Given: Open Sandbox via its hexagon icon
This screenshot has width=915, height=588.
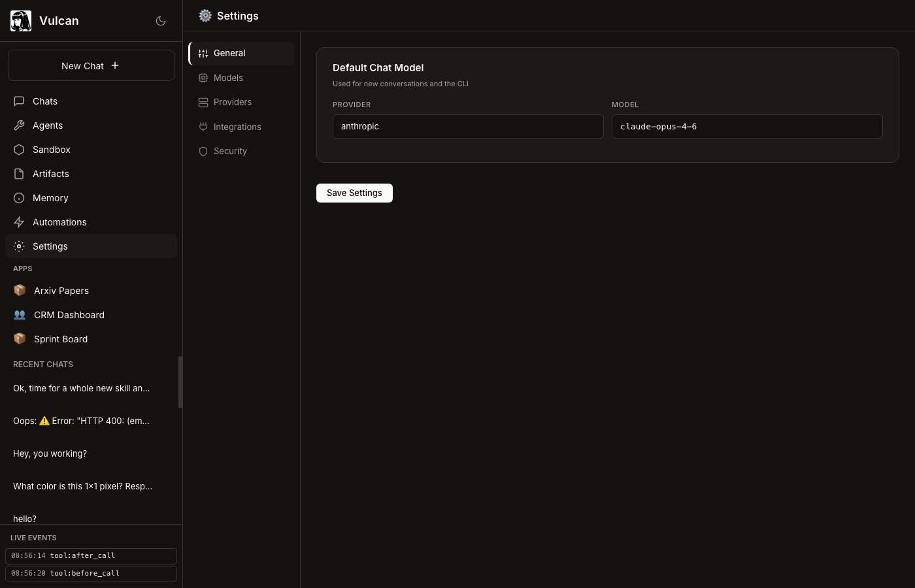Looking at the screenshot, I should [x=19, y=150].
